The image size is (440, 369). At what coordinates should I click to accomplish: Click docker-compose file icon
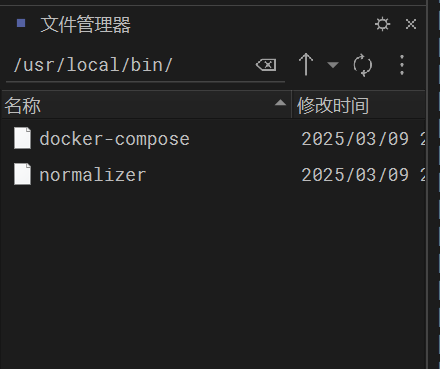click(22, 138)
